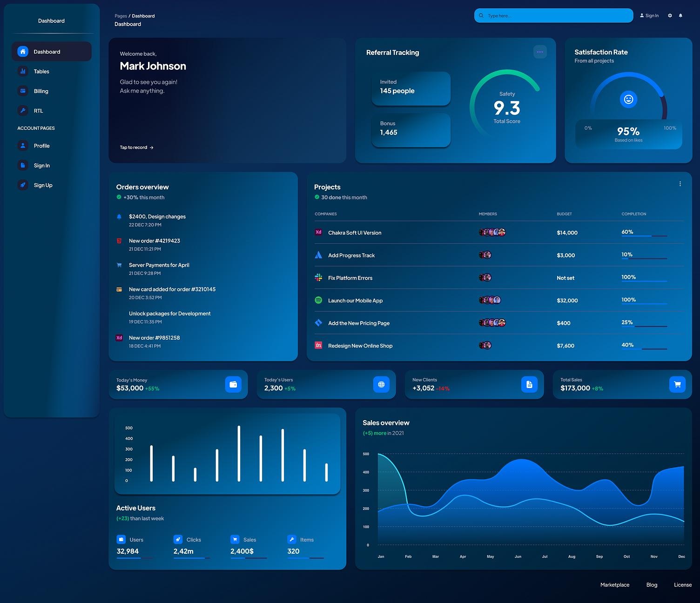700x603 pixels.
Task: Click the smiley icon in Satisfaction Rate
Action: (628, 99)
